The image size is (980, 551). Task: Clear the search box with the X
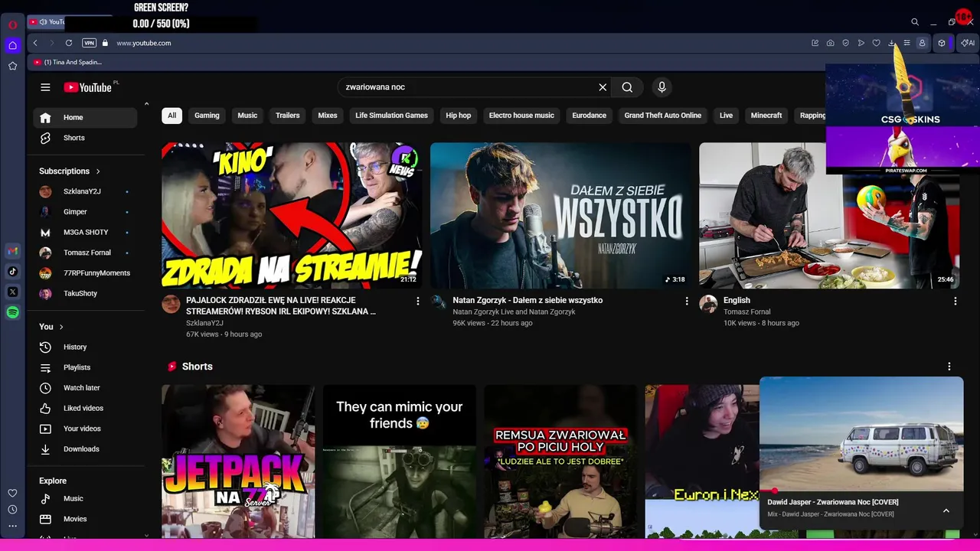603,87
